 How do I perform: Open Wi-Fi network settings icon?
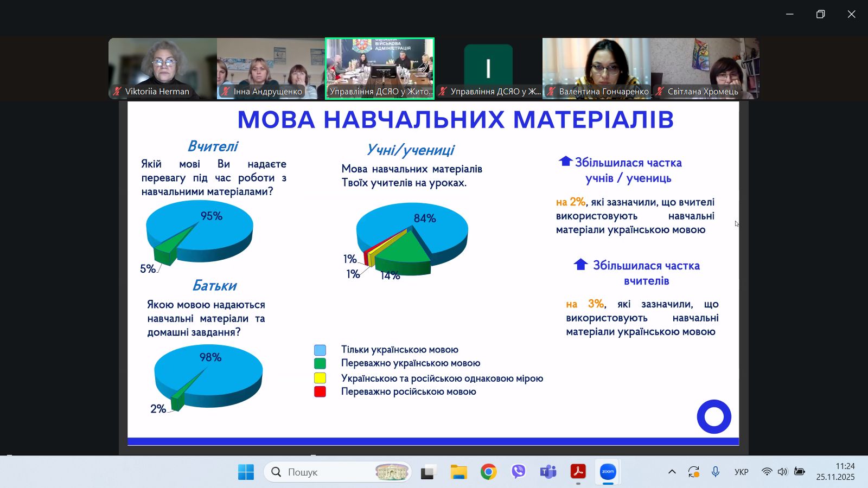pos(767,472)
